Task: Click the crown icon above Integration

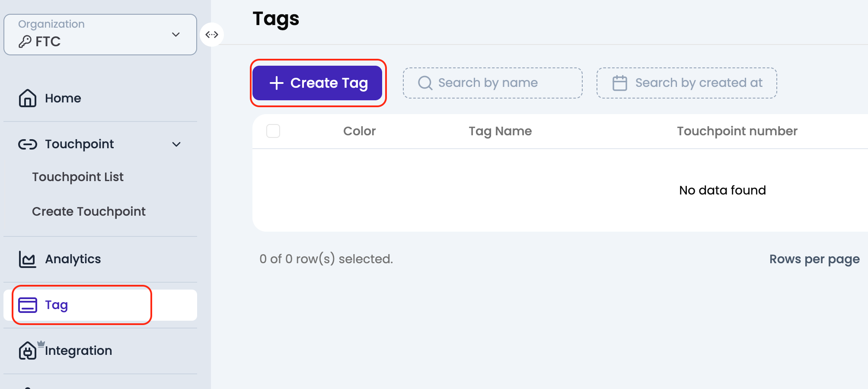Action: click(x=41, y=343)
